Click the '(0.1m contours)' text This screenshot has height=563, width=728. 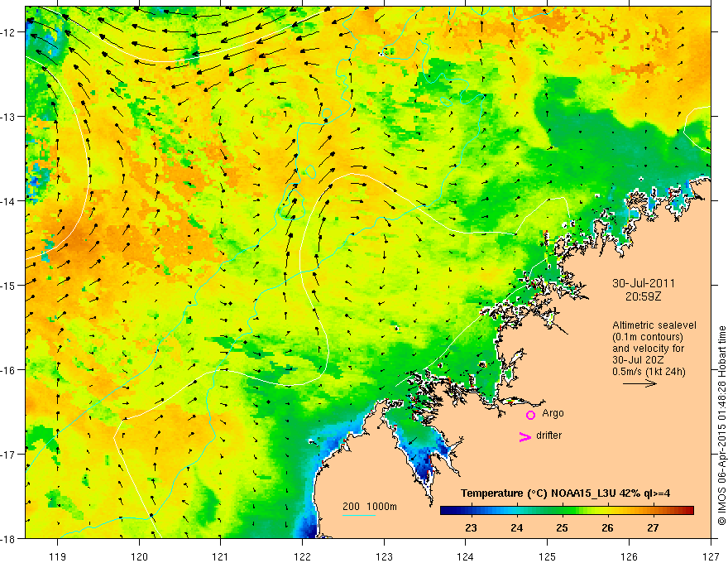point(648,337)
